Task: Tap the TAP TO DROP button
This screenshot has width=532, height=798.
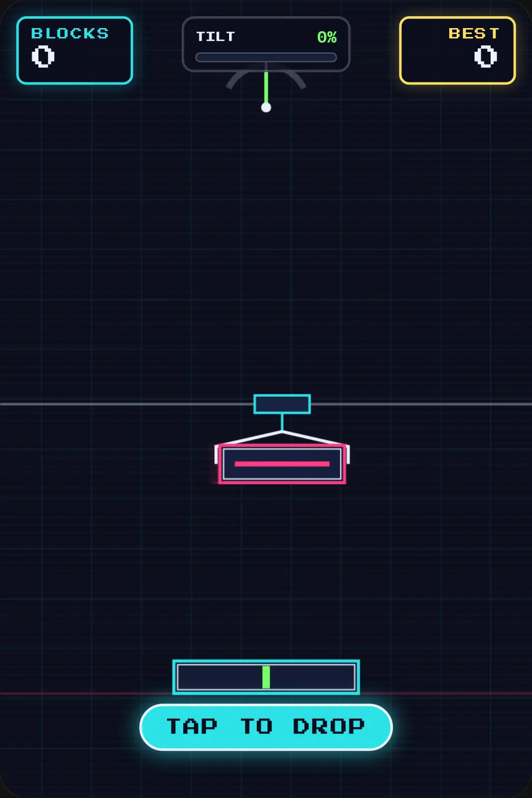Action: point(266,727)
